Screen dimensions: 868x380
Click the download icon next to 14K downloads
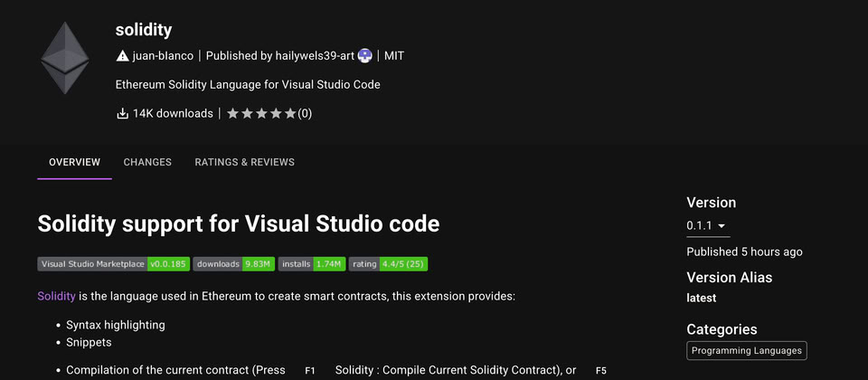pos(123,114)
